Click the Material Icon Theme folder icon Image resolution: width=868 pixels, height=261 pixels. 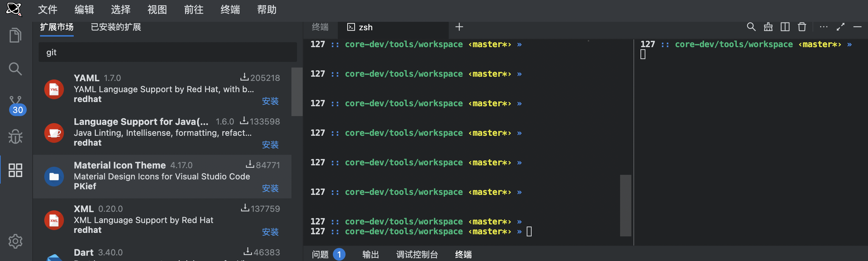tap(54, 177)
